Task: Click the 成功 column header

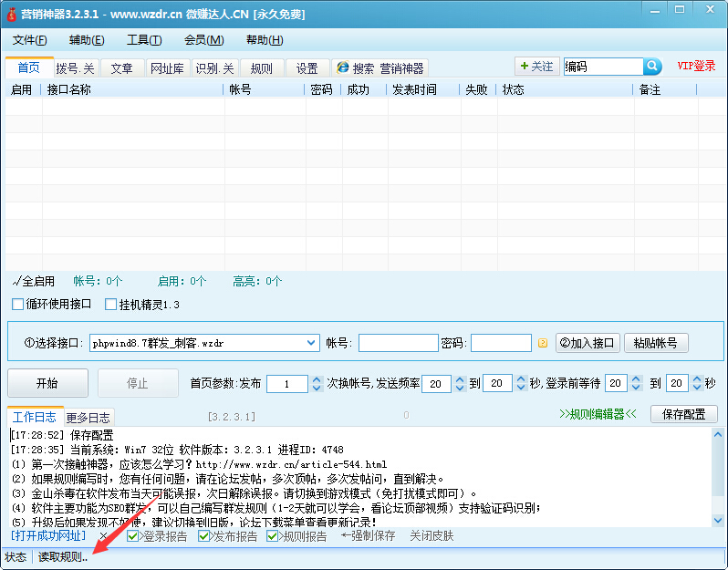Action: (364, 89)
